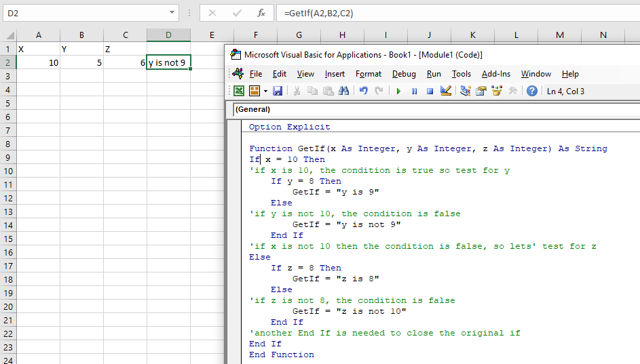Select column A header
640x364 pixels.
(39, 35)
